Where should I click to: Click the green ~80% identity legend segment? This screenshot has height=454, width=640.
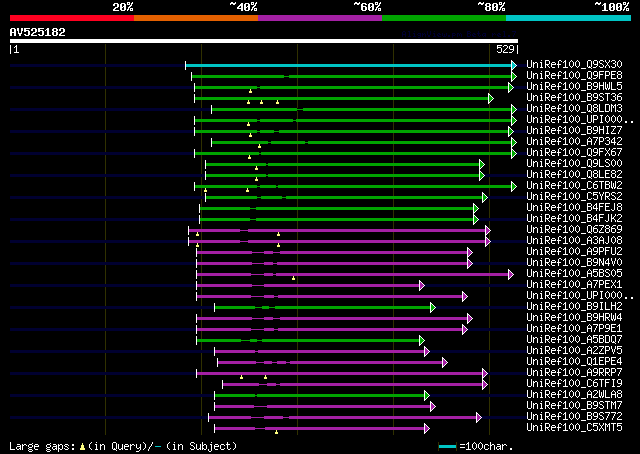point(444,18)
